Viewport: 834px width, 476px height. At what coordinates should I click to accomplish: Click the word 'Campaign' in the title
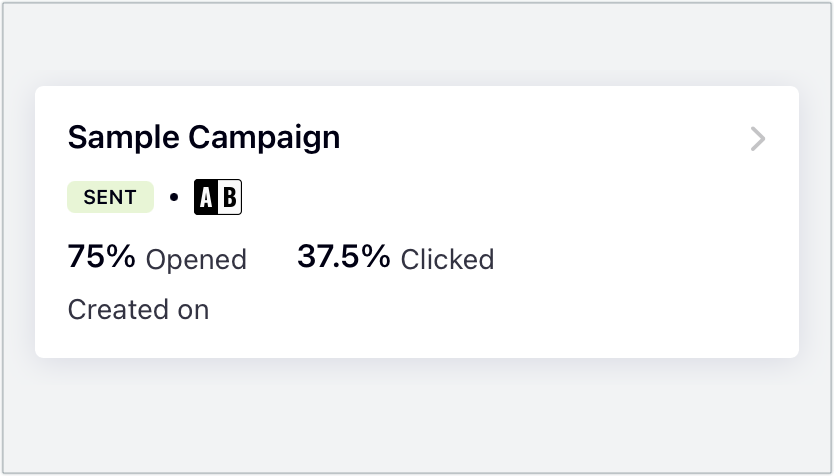tap(264, 137)
